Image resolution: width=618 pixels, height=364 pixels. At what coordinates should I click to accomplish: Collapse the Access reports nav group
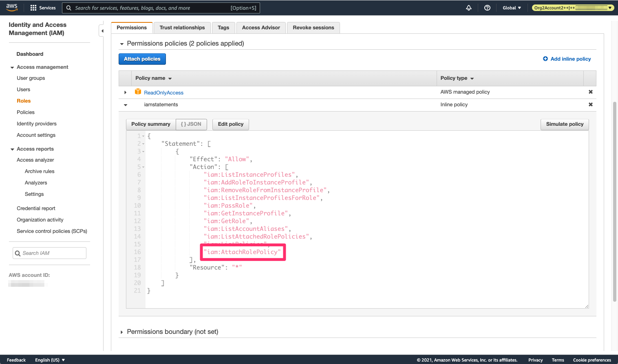(x=12, y=149)
